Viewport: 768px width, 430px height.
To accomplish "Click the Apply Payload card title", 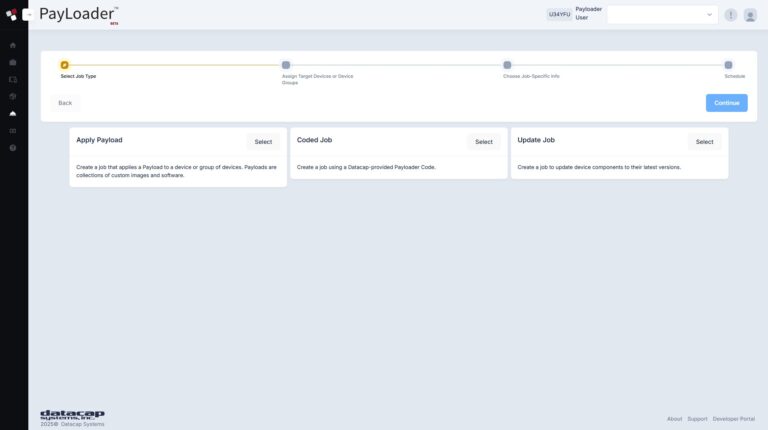I will coord(99,140).
